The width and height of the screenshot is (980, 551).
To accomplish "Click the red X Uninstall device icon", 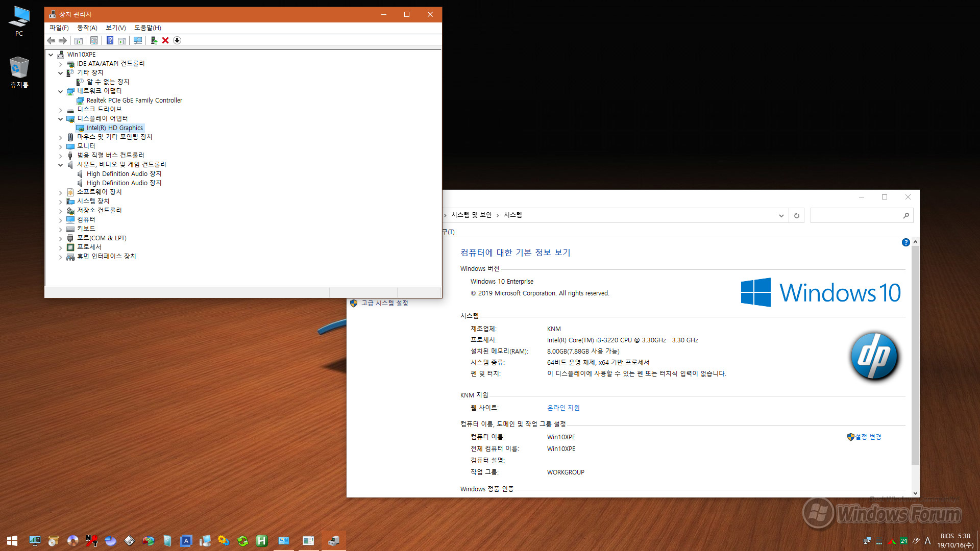I will tap(165, 40).
